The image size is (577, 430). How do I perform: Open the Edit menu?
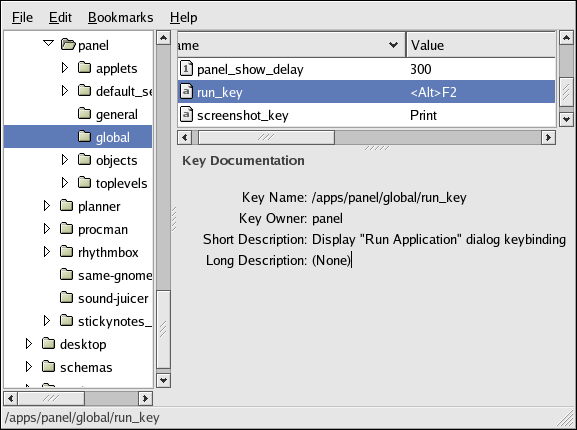point(60,17)
